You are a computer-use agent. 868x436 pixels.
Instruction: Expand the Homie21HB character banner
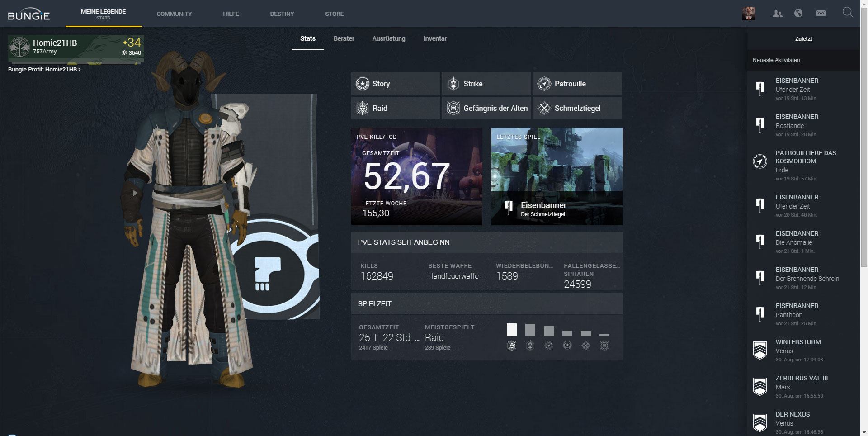click(x=76, y=47)
